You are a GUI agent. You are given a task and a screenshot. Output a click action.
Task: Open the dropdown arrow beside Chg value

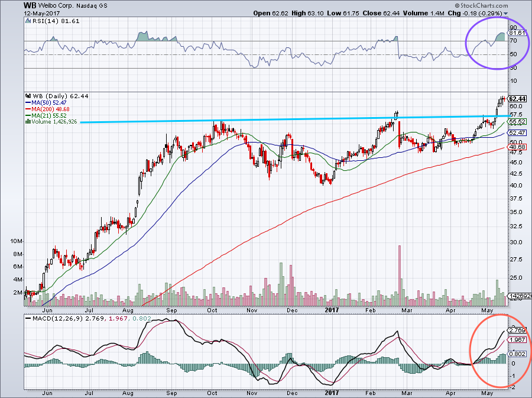[x=506, y=14]
